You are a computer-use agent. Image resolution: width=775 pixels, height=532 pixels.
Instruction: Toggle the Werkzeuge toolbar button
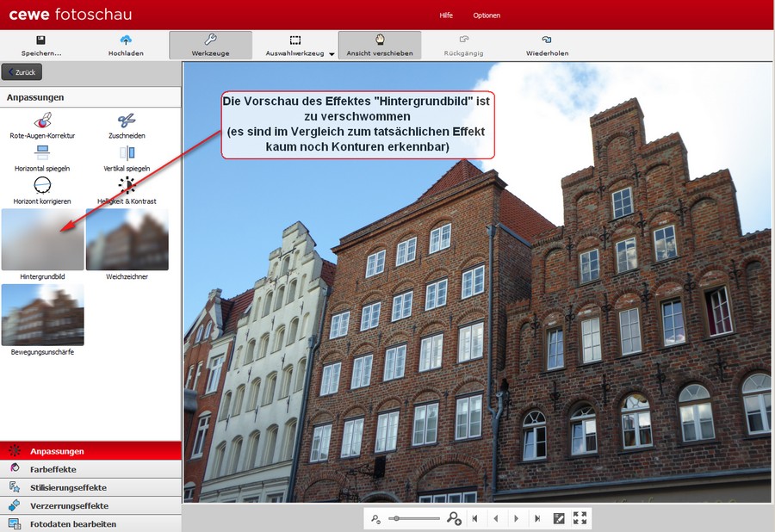(x=210, y=45)
